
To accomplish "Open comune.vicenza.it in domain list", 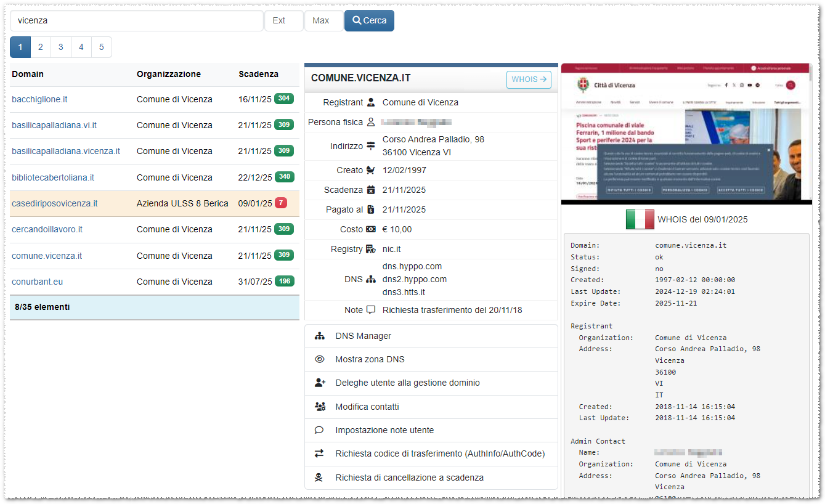I will tap(47, 256).
